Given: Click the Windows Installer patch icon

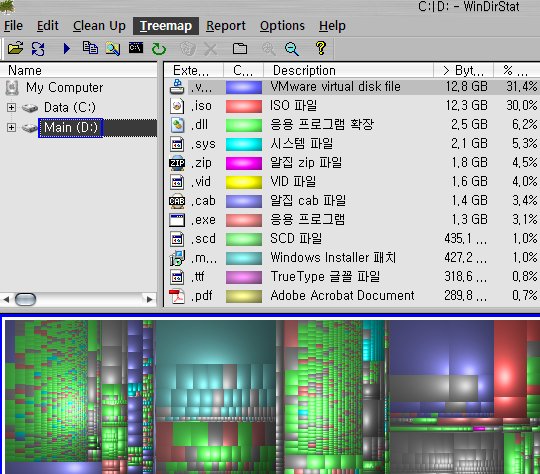Looking at the screenshot, I should 177,258.
